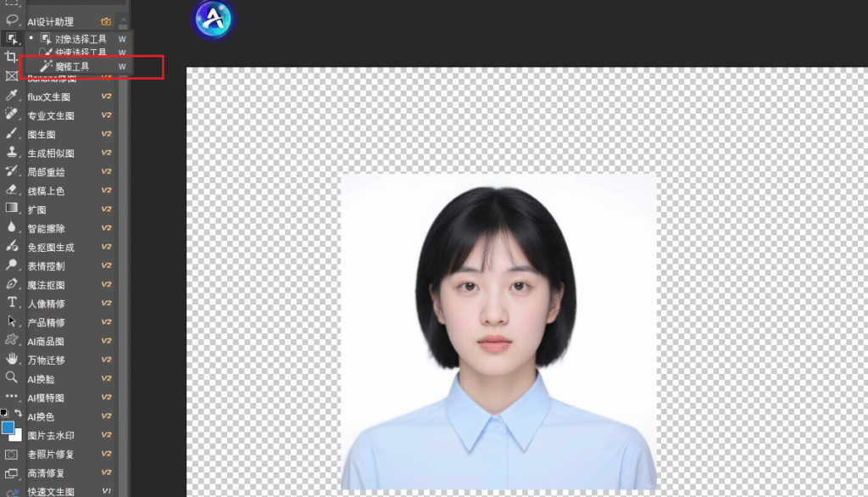Toggle Quick Mask mode
This screenshot has width=868, height=497.
(12, 454)
